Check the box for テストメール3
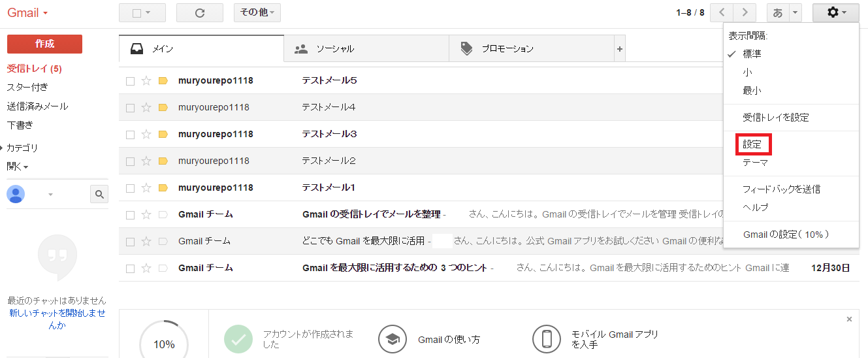This screenshot has height=358, width=868. (x=130, y=135)
